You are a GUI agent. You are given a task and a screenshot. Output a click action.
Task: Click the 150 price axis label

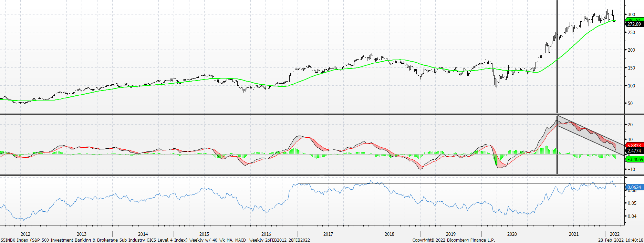631,68
